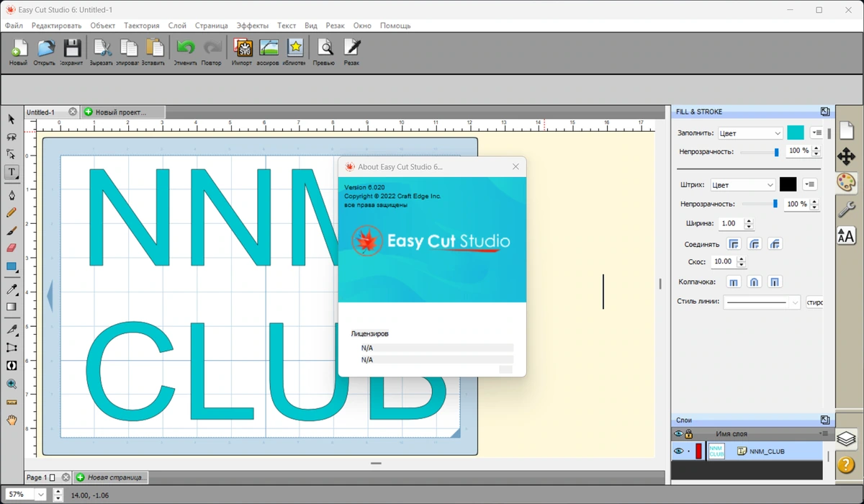Toggle the lock icon in layers header
Viewport: 864px width, 504px height.
pyautogui.click(x=689, y=434)
